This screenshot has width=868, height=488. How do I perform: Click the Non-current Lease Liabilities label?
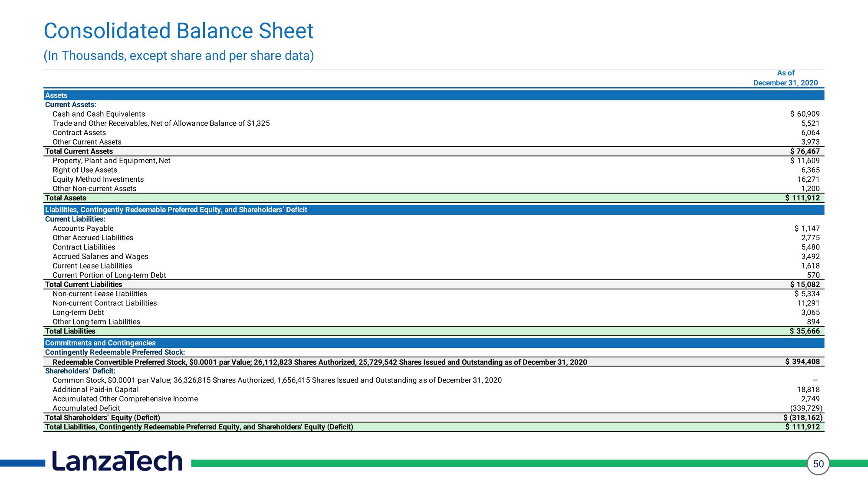click(100, 294)
